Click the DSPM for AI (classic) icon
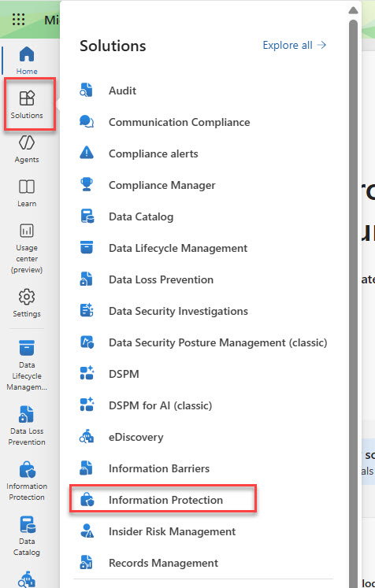 pyautogui.click(x=87, y=405)
